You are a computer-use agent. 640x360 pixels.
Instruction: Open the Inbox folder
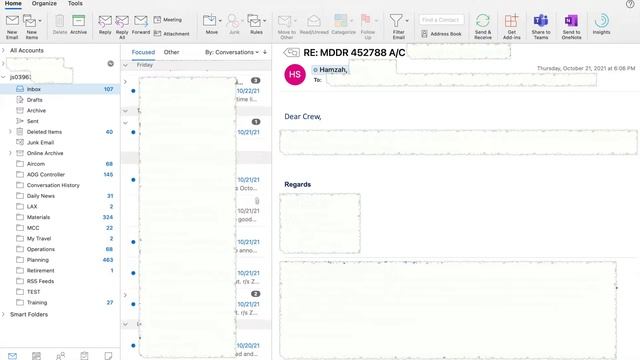pyautogui.click(x=60, y=89)
